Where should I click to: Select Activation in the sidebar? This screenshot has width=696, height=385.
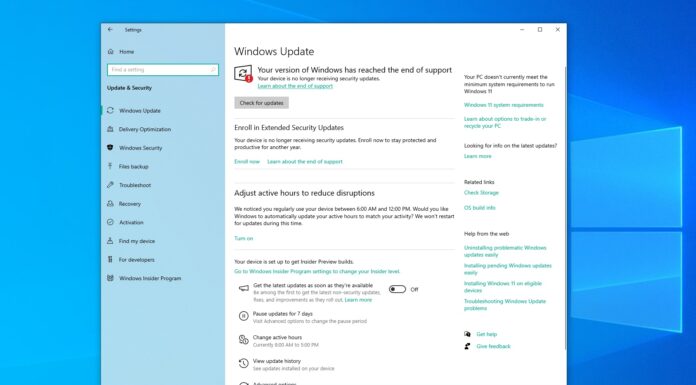point(131,222)
